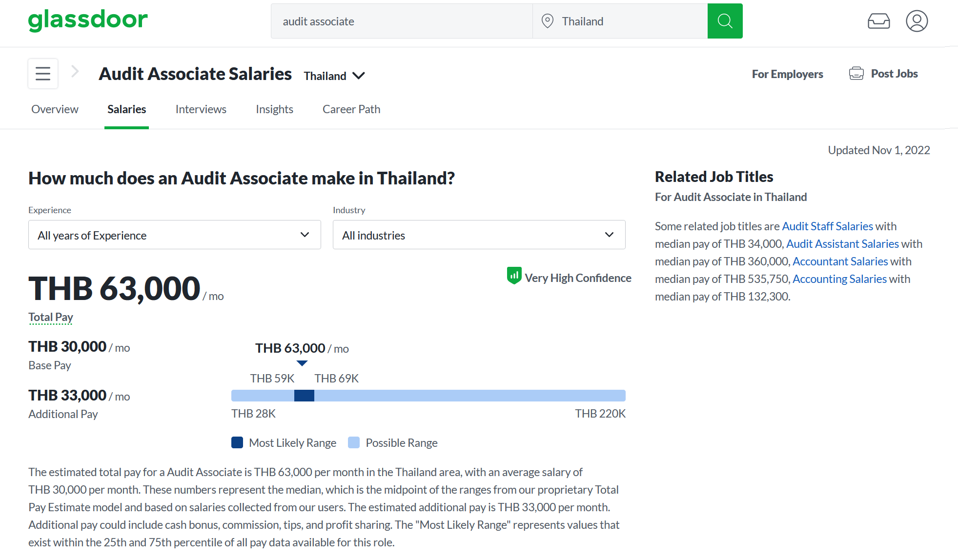Open the All industries dropdown
Viewport: 958px width, 560px height.
pyautogui.click(x=479, y=235)
